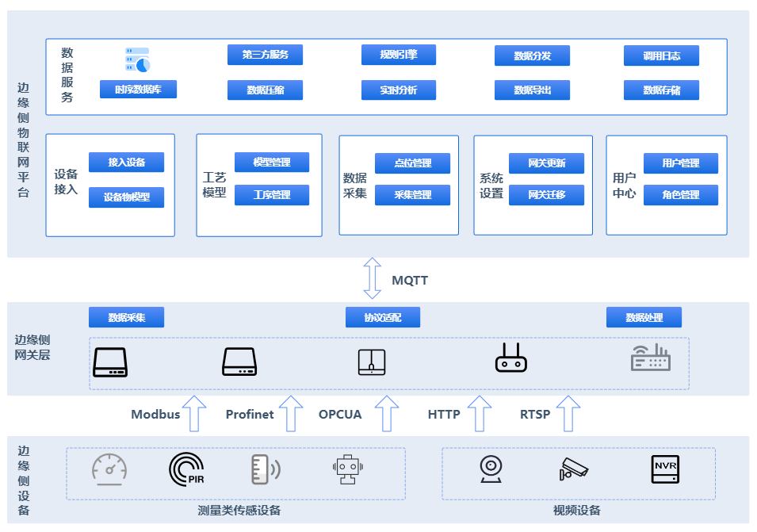Select the robot device icon
Viewport: 757px width, 532px height.
pyautogui.click(x=346, y=469)
